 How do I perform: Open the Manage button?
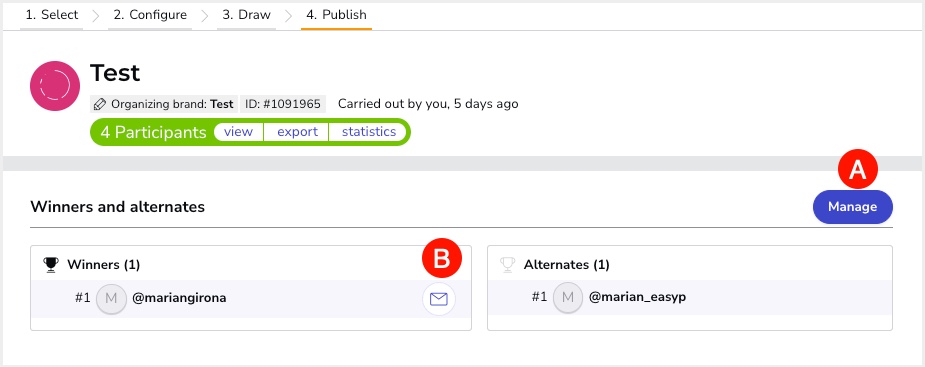point(852,207)
